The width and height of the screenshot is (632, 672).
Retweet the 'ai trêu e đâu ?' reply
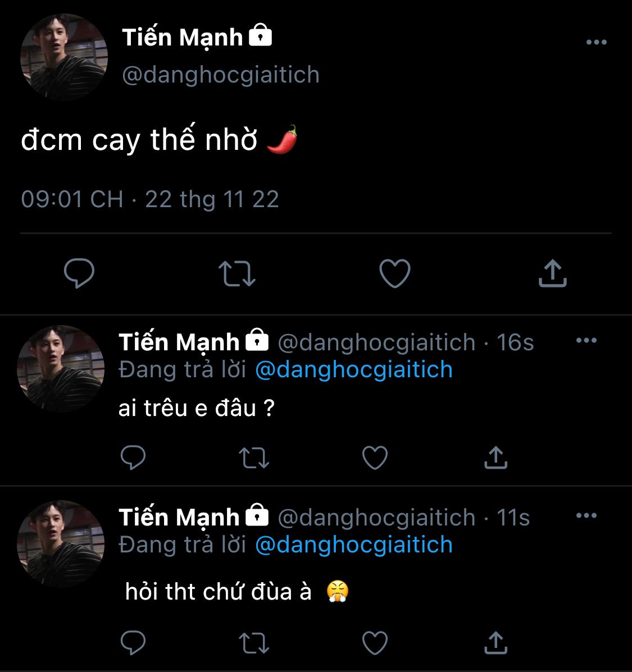[254, 458]
